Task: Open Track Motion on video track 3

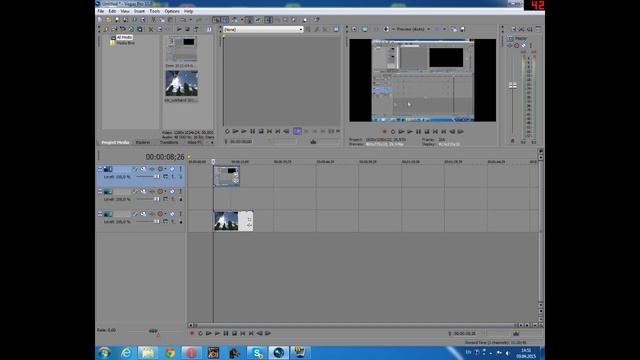Action: point(143,213)
